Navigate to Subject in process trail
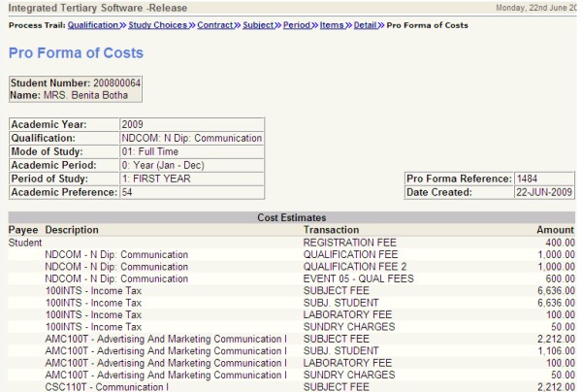 pyautogui.click(x=258, y=25)
